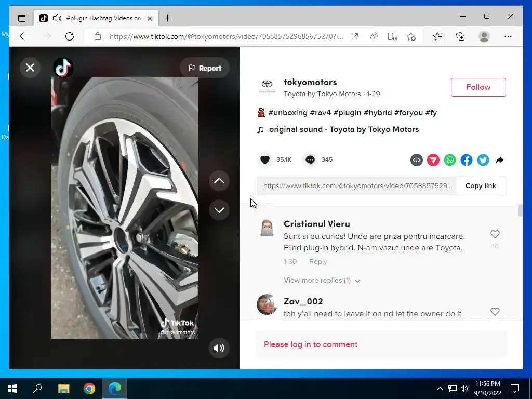Open original sound - Toyota by Tokyo Motors
The image size is (532, 399).
[344, 129]
